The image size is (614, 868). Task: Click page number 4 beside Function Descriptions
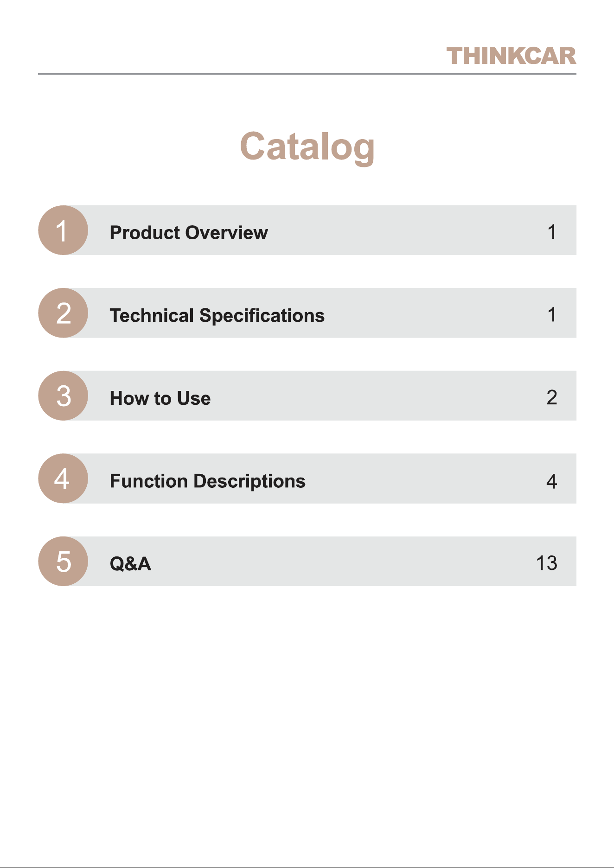pos(551,482)
